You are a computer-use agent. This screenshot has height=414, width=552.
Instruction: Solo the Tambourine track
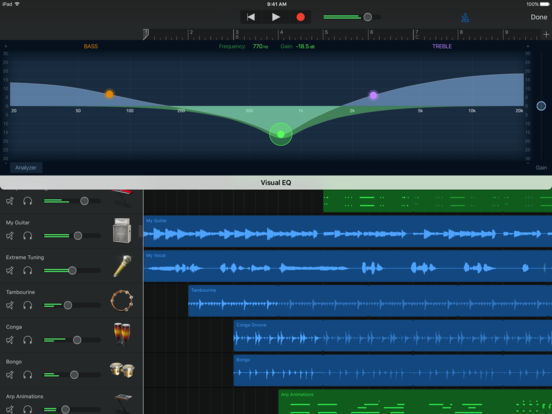[x=27, y=305]
